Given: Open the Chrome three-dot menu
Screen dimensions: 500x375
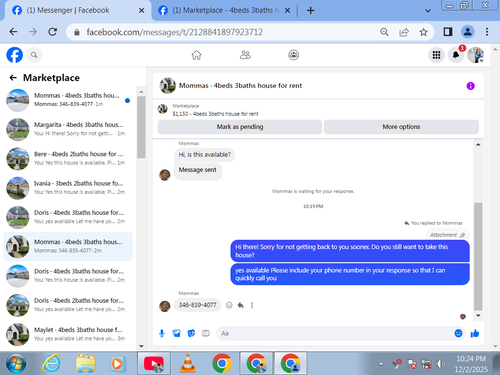Looking at the screenshot, I should coord(487,32).
